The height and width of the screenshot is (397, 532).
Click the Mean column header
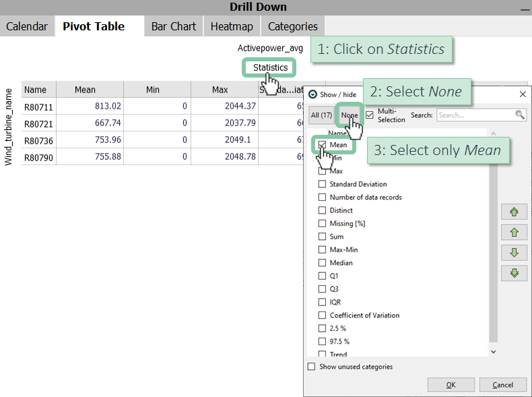click(x=86, y=90)
